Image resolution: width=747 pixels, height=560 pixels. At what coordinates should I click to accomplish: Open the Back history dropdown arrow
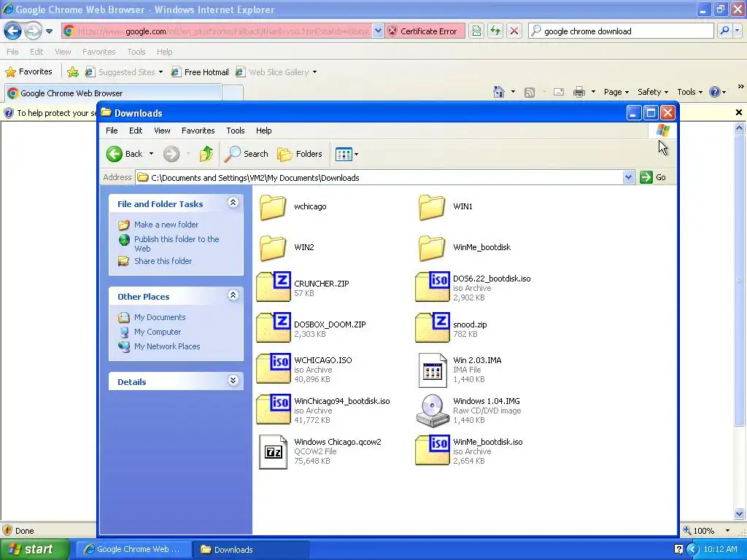[151, 154]
